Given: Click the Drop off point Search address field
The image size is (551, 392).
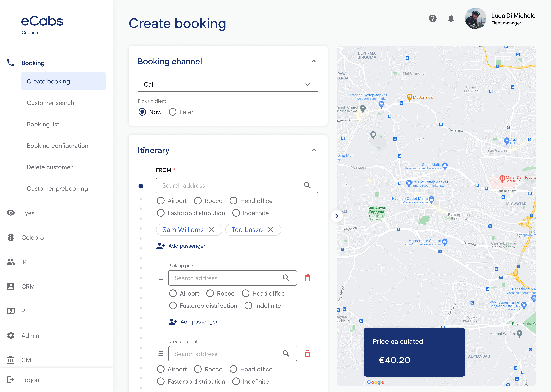Looking at the screenshot, I should point(233,354).
